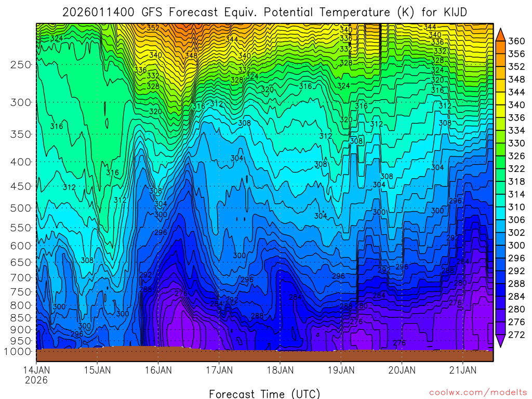532x399 pixels.
Task: Click the 650 pressure level on y-axis
Action: [21, 262]
